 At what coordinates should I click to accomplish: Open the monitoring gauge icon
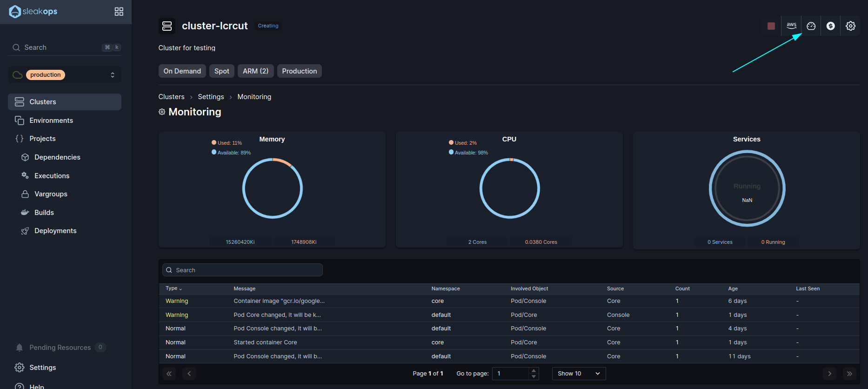(811, 26)
